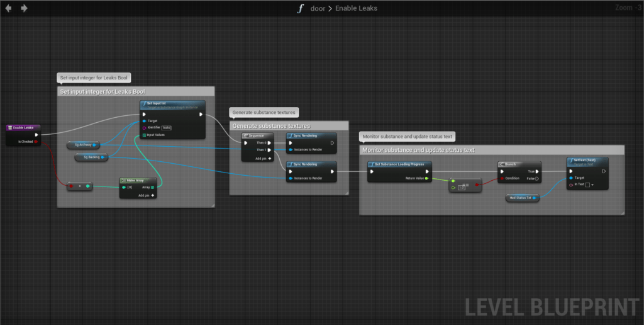Click Get Substance Loading Progress exec output pin
644x325 pixels.
[427, 171]
